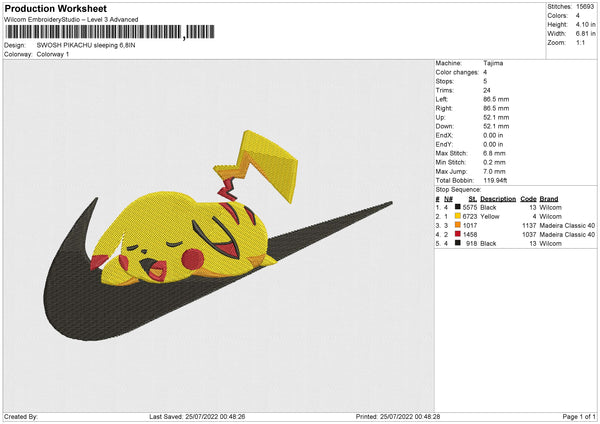Select the 'Up:' label
Image resolution: width=600 pixels, height=424 pixels.
440,117
